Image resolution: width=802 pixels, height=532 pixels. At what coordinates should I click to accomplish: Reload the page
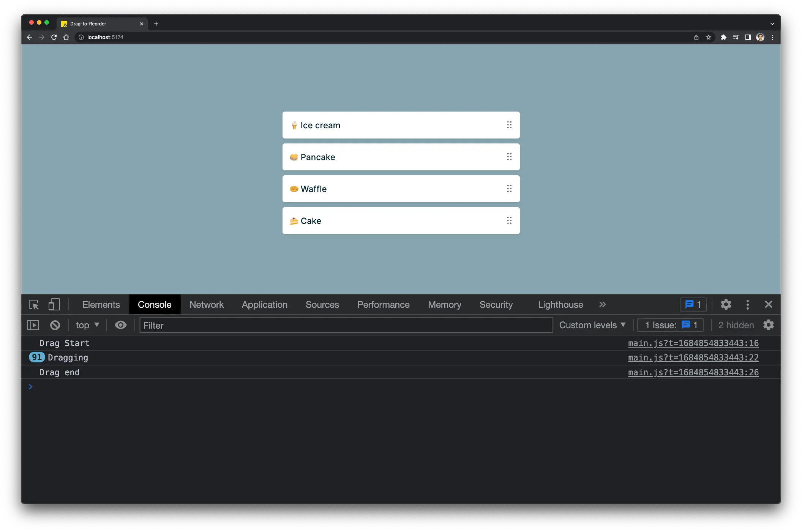(54, 37)
